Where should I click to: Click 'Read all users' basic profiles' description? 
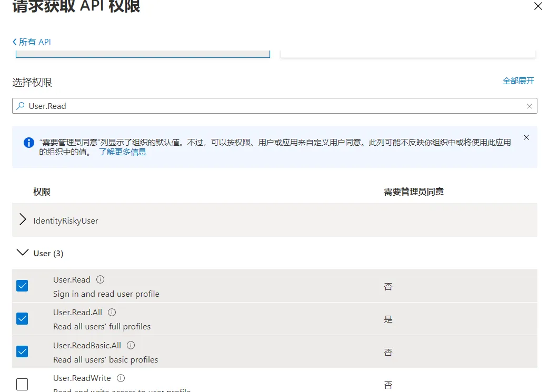coord(105,360)
